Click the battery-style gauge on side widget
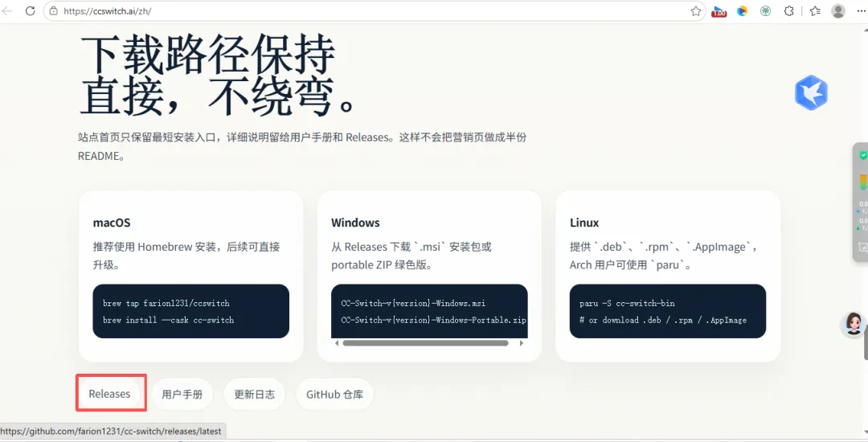Image resolution: width=868 pixels, height=442 pixels. click(x=863, y=182)
